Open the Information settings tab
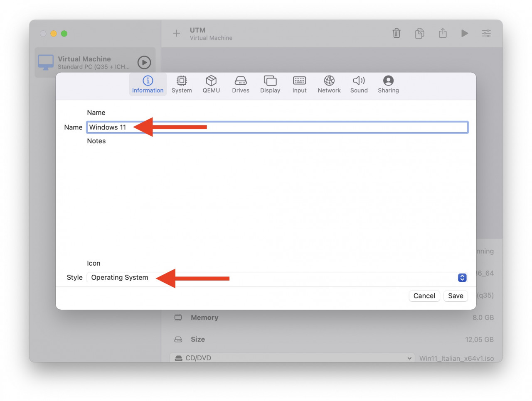The height and width of the screenshot is (401, 532). [148, 85]
